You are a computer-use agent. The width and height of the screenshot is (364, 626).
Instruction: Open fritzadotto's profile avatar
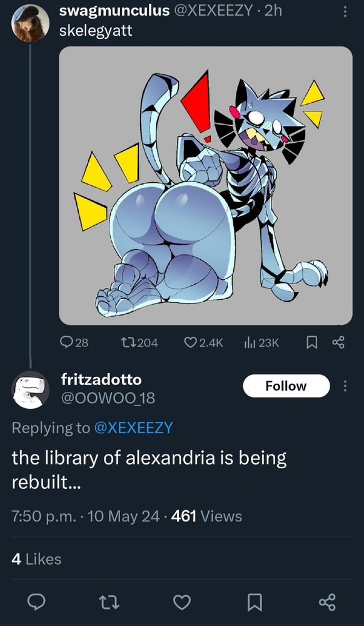[x=30, y=389]
